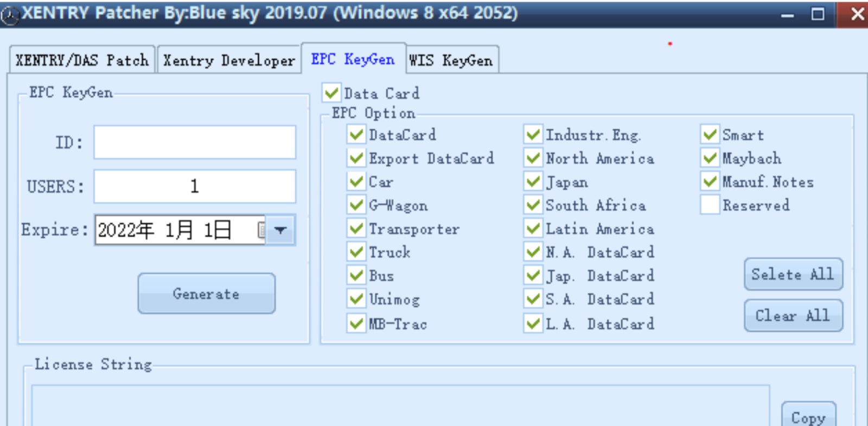Screen dimensions: 868x426
Task: Toggle the Industr. Eng. checkbox
Action: click(533, 134)
